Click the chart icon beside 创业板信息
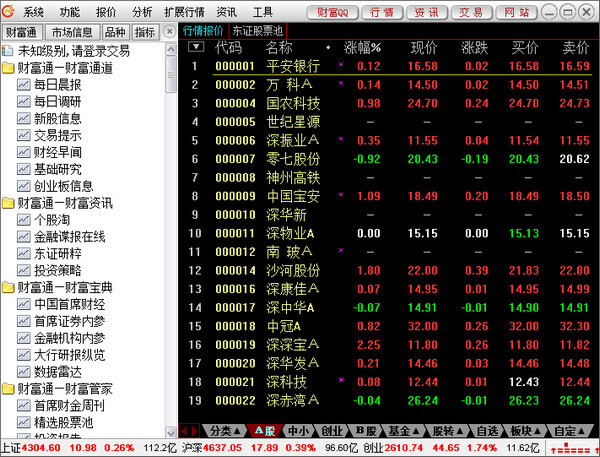 click(23, 186)
